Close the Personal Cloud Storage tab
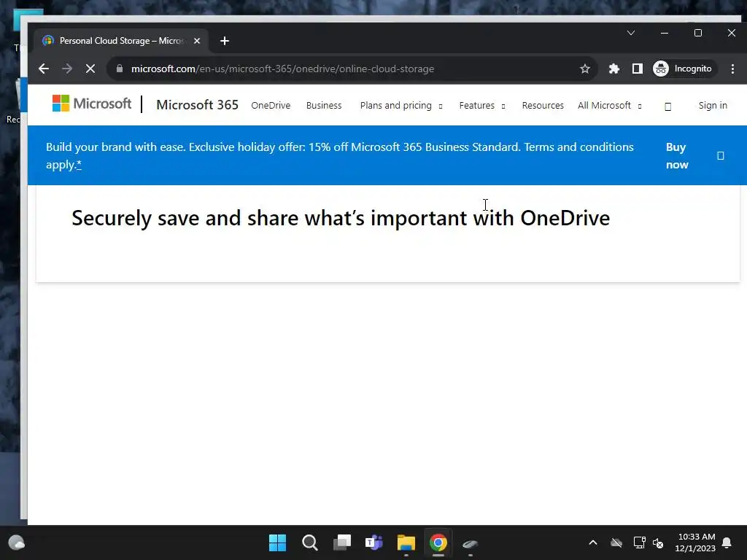 click(x=197, y=41)
